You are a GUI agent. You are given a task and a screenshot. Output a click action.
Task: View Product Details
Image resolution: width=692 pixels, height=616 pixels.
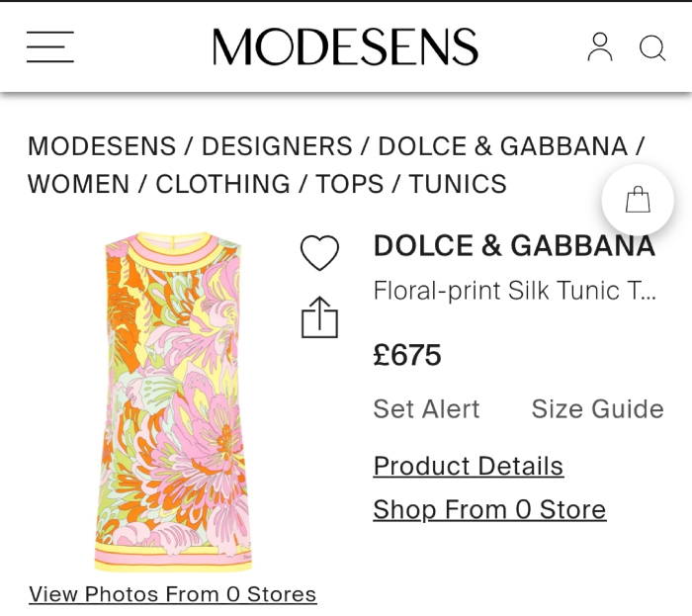click(468, 466)
